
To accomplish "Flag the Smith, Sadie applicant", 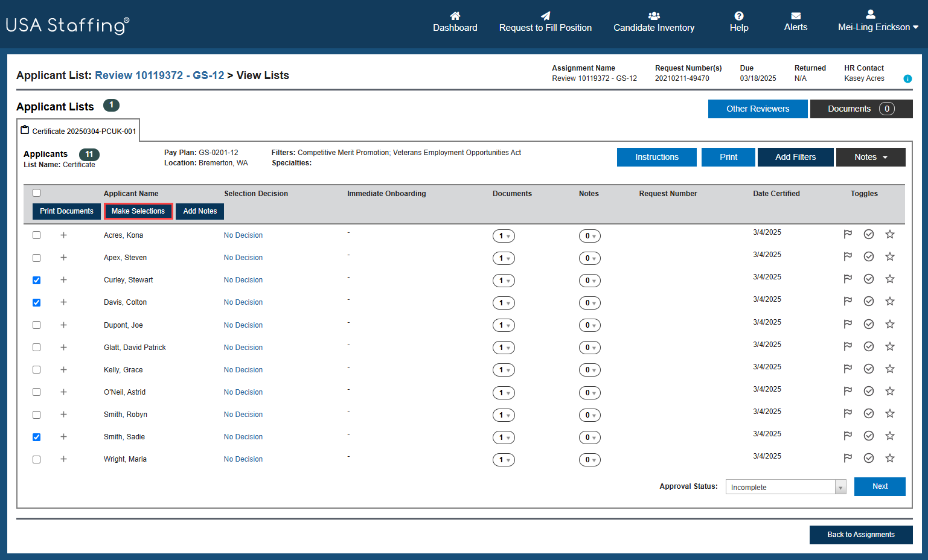I will (848, 436).
